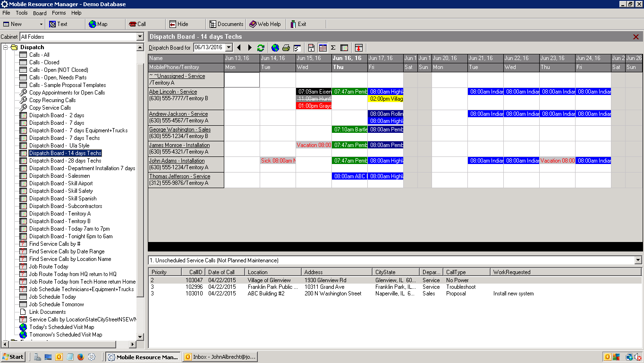Open the colored table legend icon

(344, 48)
